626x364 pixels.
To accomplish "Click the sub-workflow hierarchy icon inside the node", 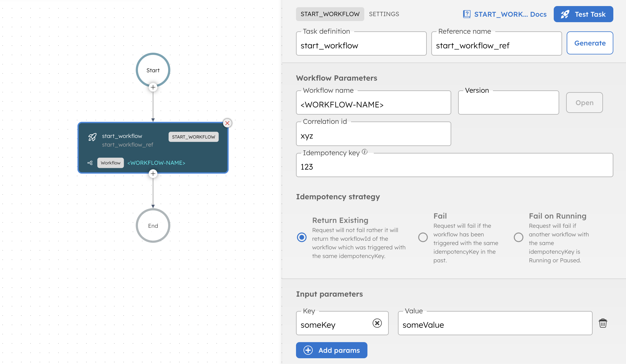I will (90, 163).
